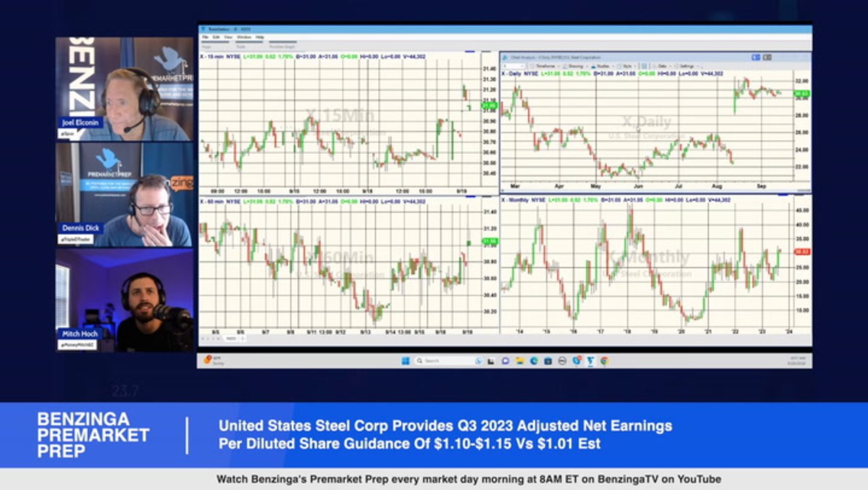Viewport: 868px width, 490px height.
Task: Expand the Timeframe dropdown in Chart Analysis
Action: tap(547, 66)
